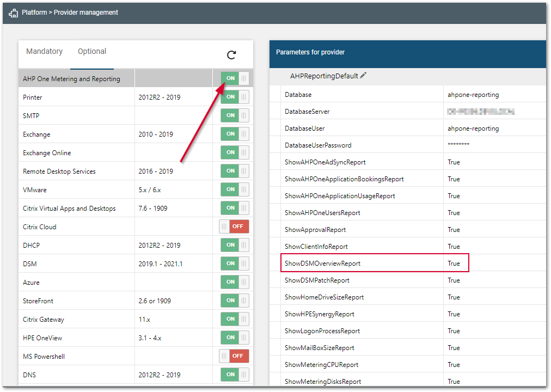The image size is (551, 392).
Task: Toggle the StoreFront provider switch
Action: point(235,301)
